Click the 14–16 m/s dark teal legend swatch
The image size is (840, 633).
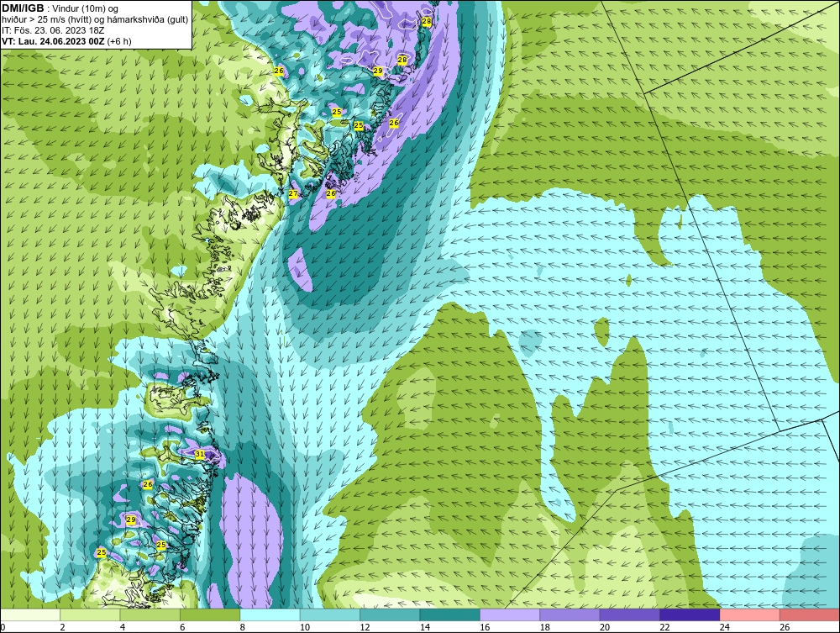click(450, 615)
